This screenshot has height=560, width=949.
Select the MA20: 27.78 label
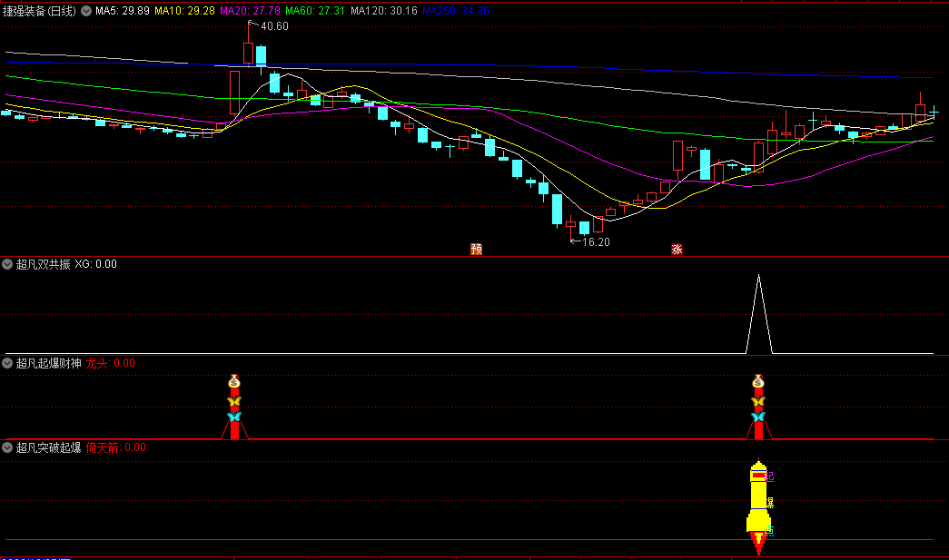click(250, 11)
